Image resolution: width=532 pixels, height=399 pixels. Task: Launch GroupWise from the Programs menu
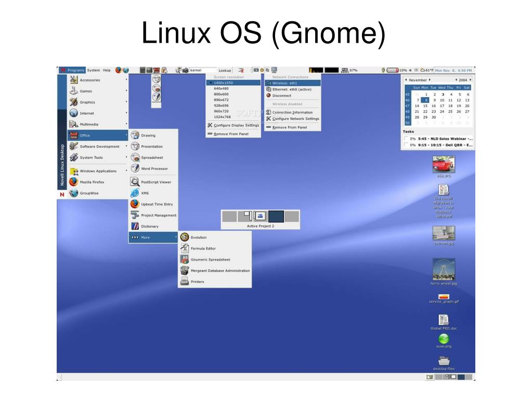98,193
